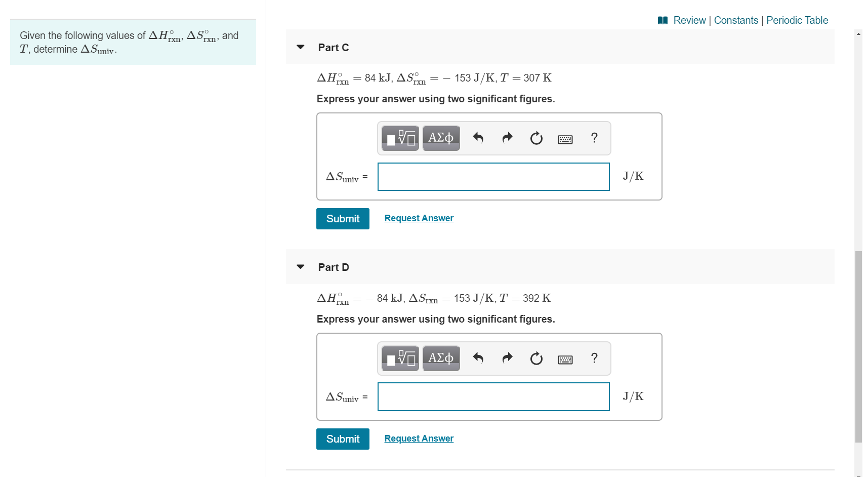Open the Constants page
The image size is (868, 477).
736,20
